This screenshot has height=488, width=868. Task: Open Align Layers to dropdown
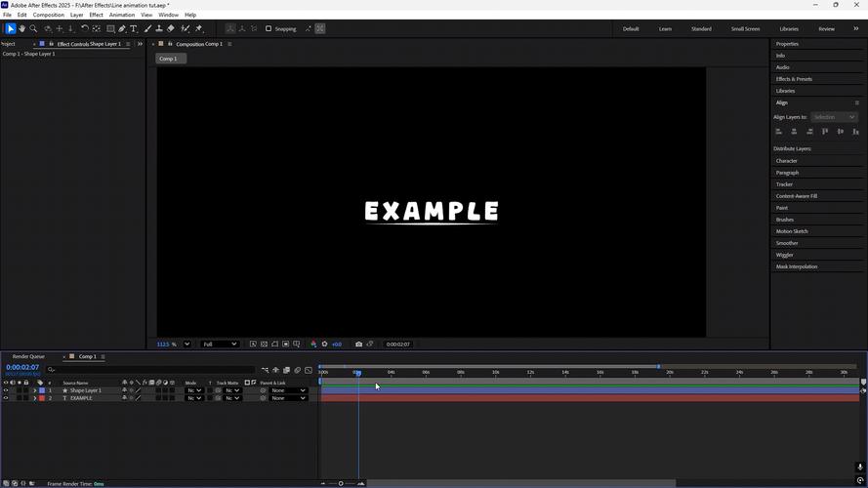[x=833, y=117]
